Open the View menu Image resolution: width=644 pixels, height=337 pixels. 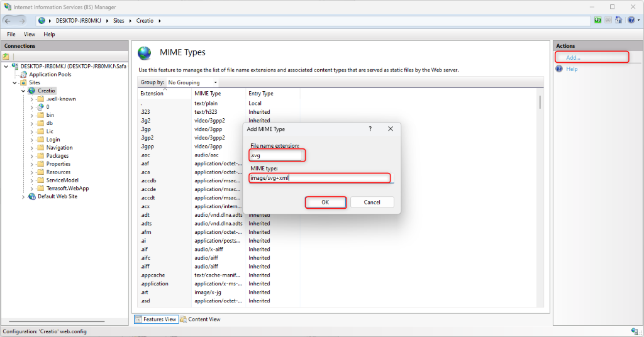point(29,34)
